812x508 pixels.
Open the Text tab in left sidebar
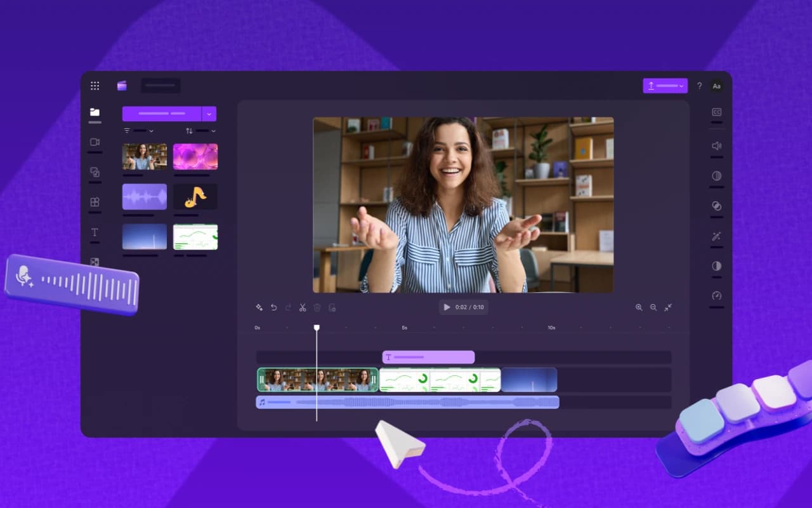[95, 232]
